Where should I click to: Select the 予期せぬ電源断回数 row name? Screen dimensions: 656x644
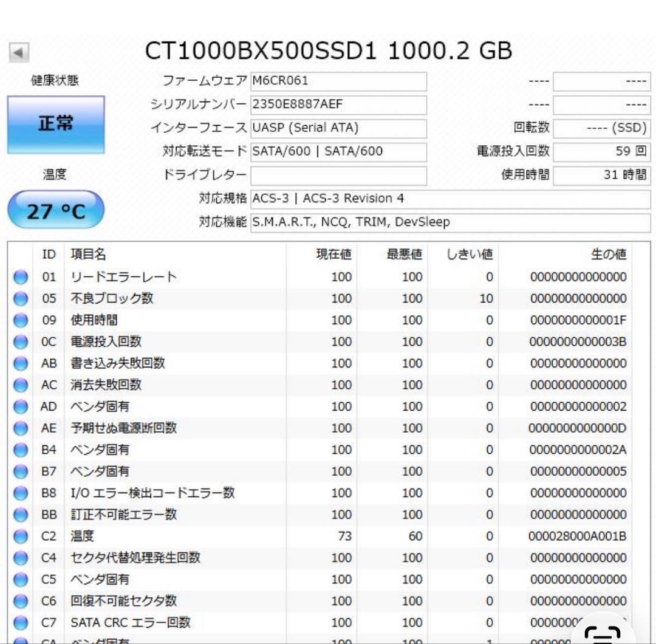pyautogui.click(x=123, y=428)
